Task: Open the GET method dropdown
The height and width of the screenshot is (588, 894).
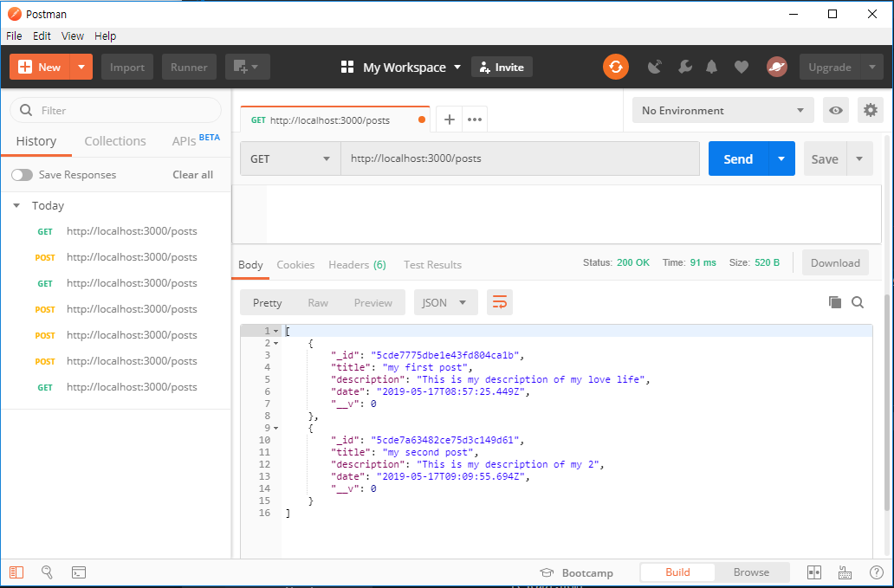Action: [x=291, y=158]
